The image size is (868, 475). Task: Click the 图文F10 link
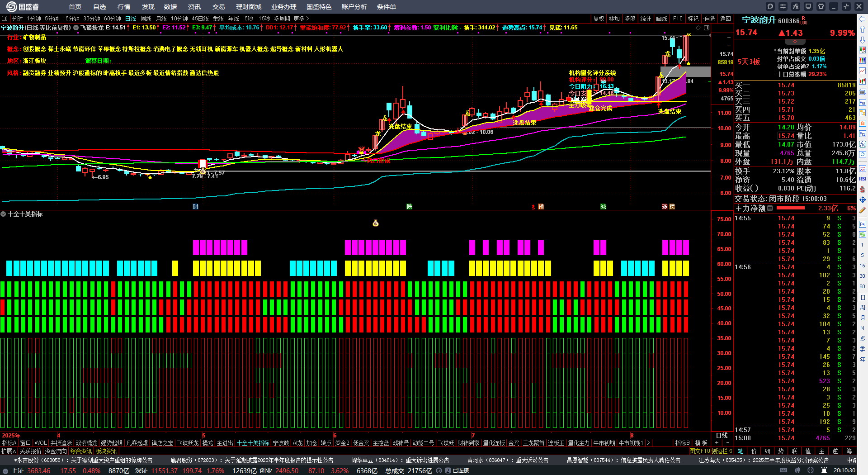tap(700, 451)
